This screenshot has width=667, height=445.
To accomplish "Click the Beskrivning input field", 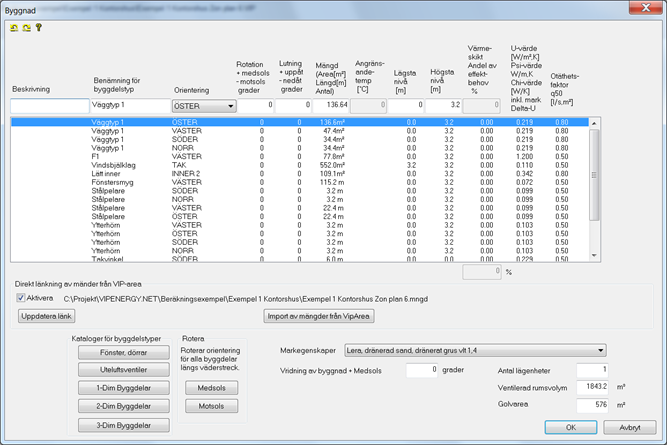I will point(50,106).
